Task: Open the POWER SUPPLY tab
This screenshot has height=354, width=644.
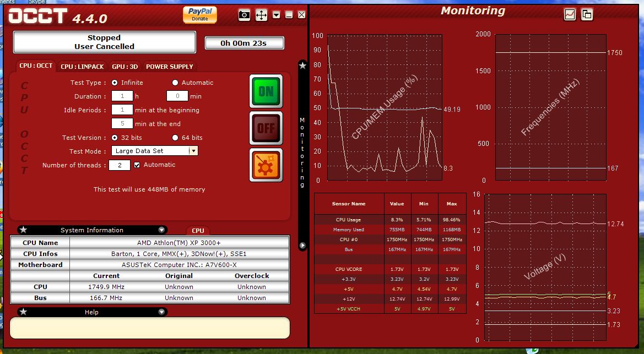Action: pyautogui.click(x=169, y=67)
